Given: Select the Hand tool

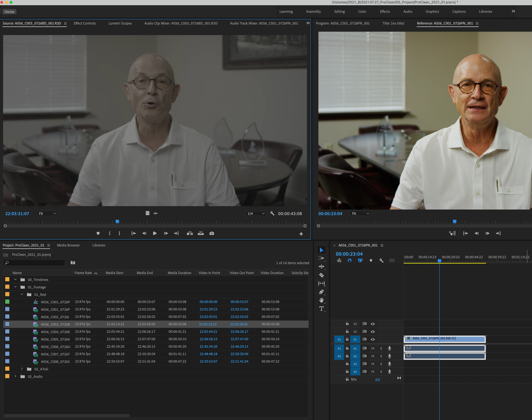Looking at the screenshot, I should pyautogui.click(x=321, y=300).
